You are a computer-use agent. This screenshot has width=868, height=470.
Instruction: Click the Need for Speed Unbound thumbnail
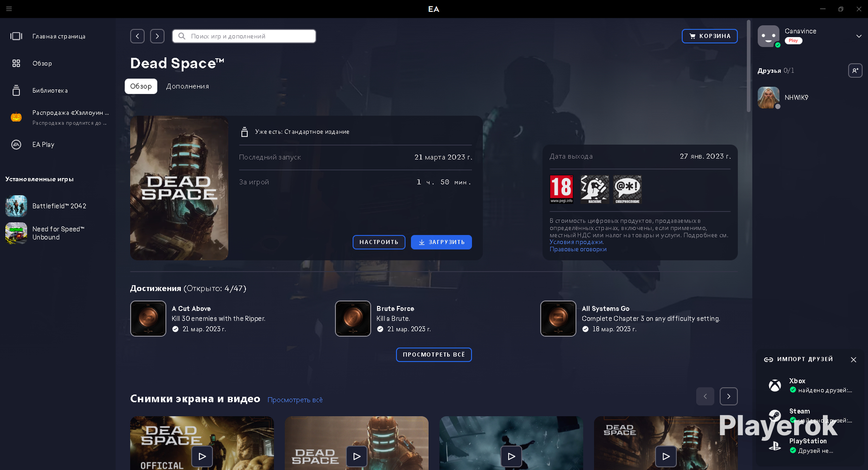[x=16, y=233]
